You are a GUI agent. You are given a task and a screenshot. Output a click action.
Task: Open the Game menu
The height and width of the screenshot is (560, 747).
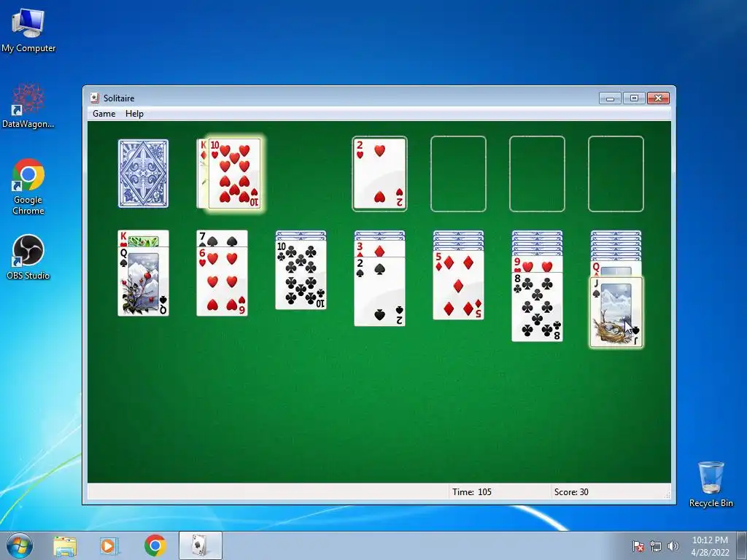104,114
